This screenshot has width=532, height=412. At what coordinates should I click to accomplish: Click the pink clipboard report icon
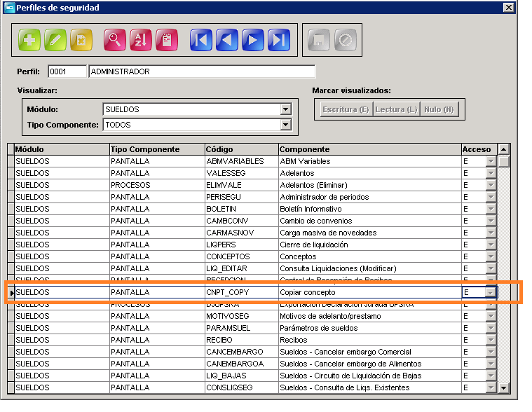[x=167, y=40]
